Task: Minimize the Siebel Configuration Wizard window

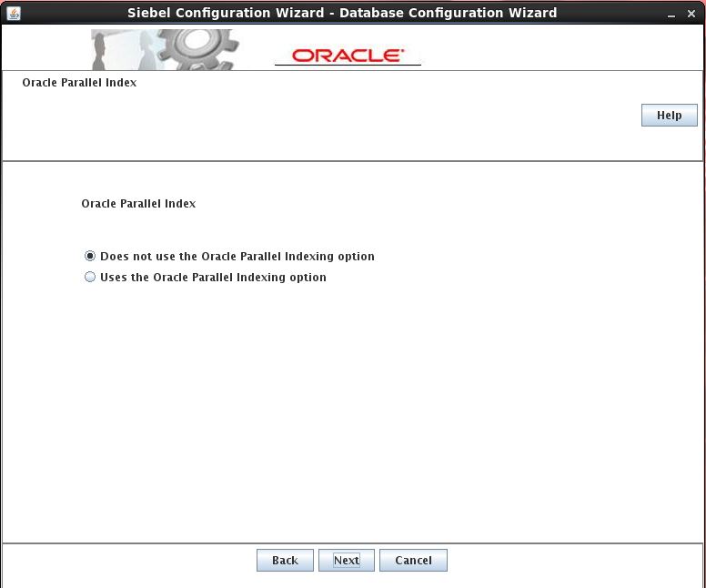Action: tap(671, 15)
